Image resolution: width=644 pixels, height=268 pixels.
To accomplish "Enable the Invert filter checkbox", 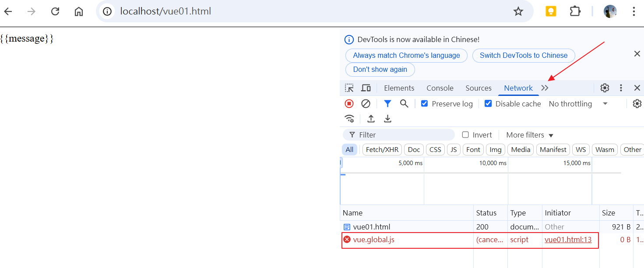I will [465, 135].
